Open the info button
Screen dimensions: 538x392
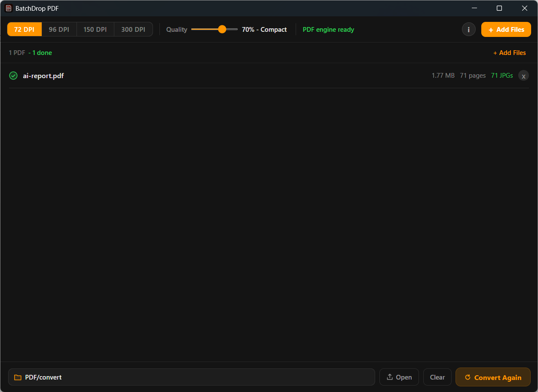pyautogui.click(x=469, y=29)
